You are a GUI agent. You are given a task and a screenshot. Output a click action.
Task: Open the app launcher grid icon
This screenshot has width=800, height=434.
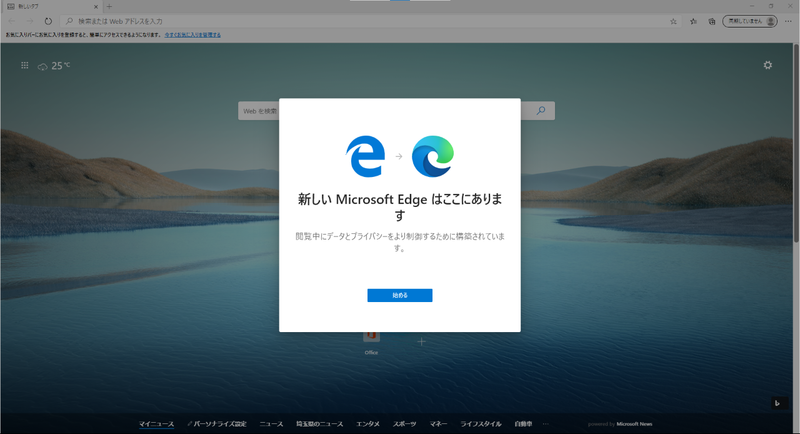[x=24, y=65]
